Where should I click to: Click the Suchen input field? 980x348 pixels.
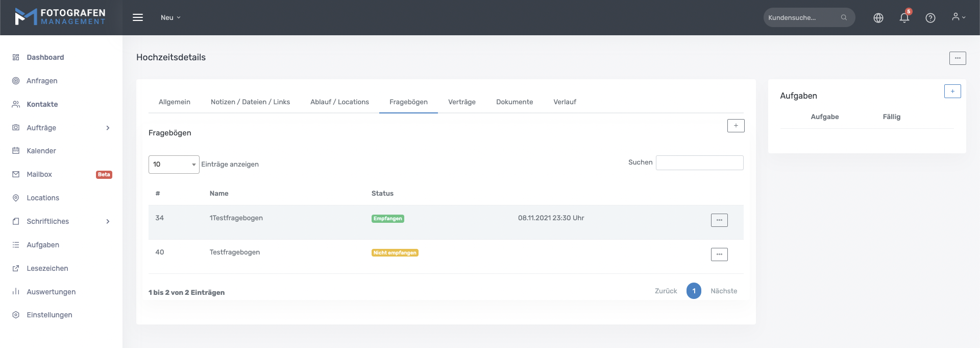699,163
